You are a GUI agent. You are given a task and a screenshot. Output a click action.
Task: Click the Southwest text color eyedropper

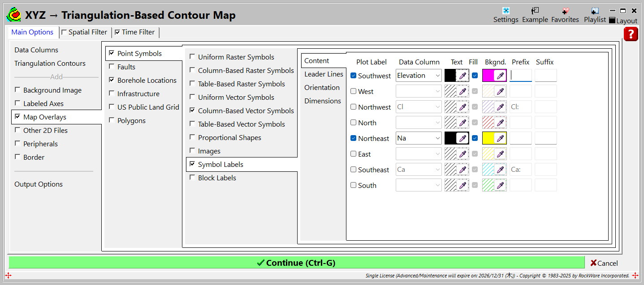pyautogui.click(x=462, y=76)
